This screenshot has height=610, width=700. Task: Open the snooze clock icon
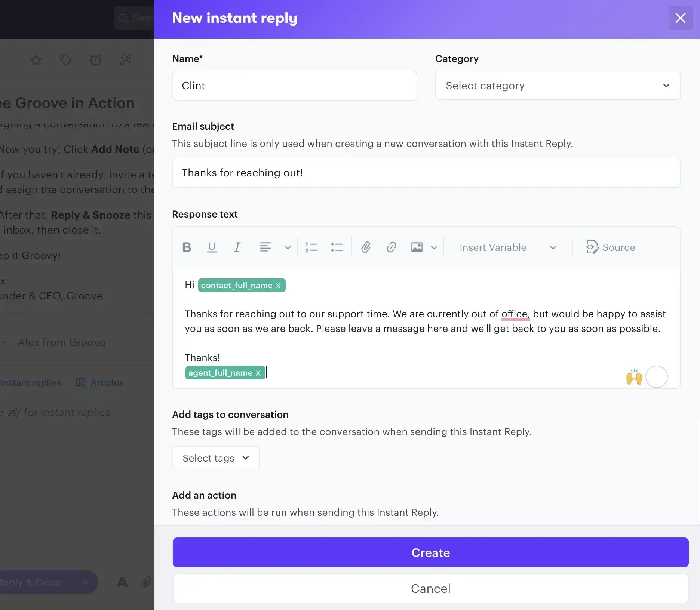(x=96, y=60)
